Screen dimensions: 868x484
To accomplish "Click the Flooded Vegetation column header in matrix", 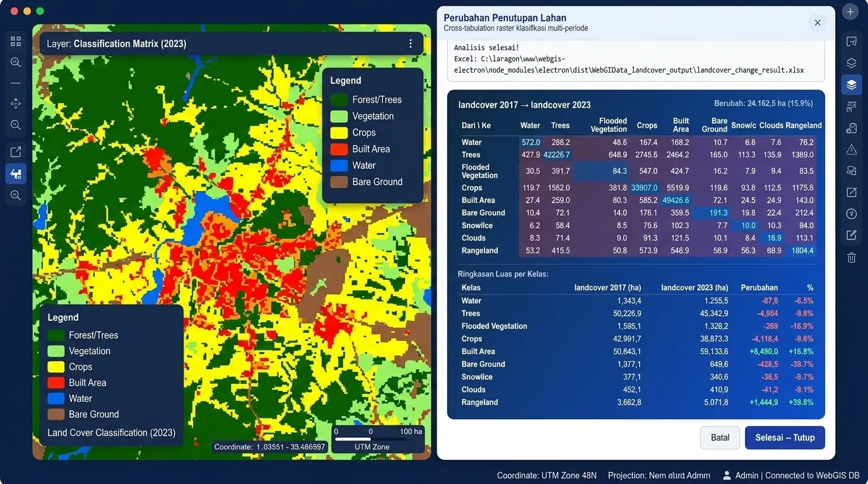I will pyautogui.click(x=609, y=125).
